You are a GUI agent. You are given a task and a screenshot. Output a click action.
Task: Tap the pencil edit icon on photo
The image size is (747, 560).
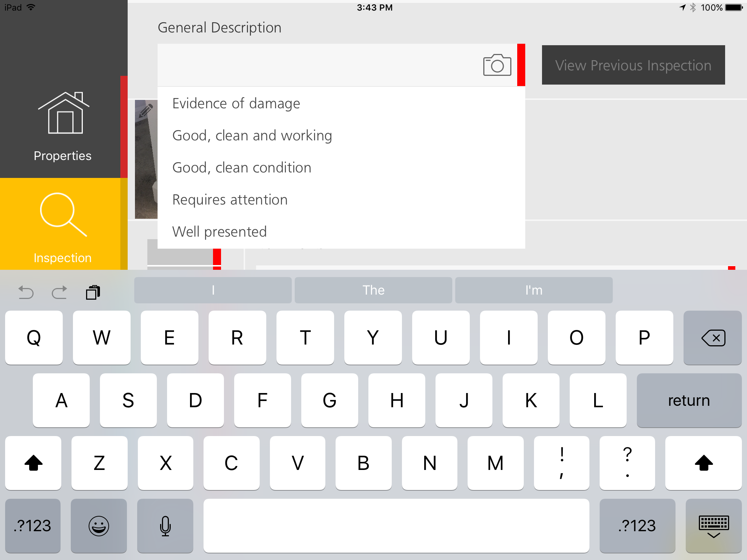coord(146,110)
